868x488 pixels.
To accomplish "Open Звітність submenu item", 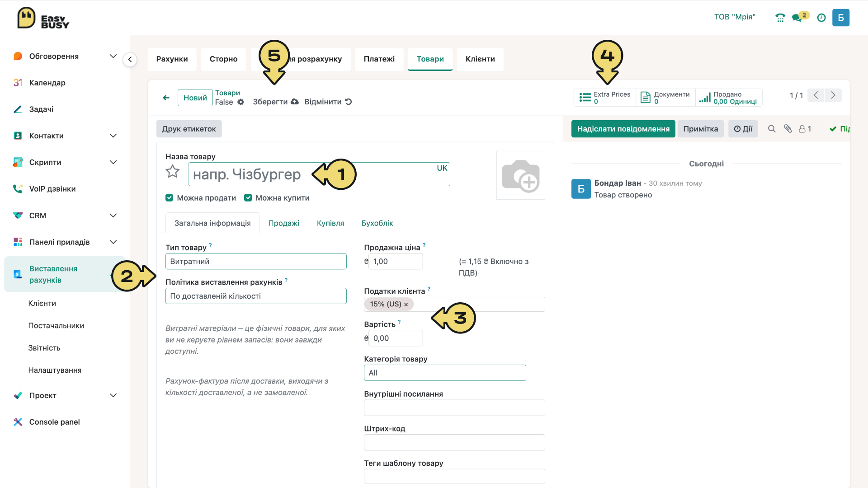I will (x=44, y=348).
